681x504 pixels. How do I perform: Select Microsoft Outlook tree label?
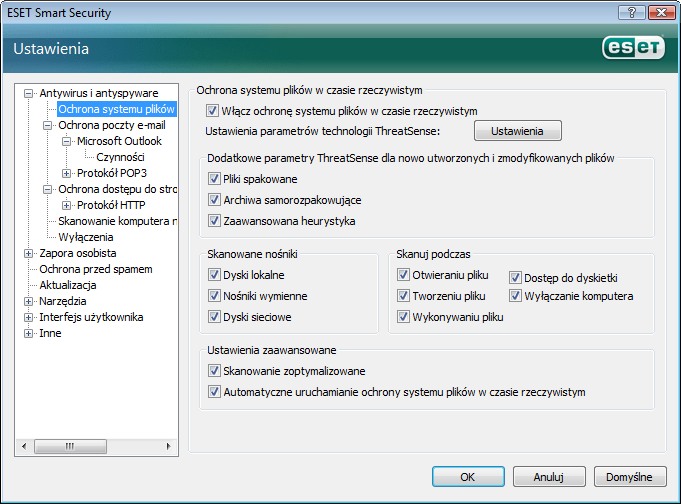[x=119, y=141]
